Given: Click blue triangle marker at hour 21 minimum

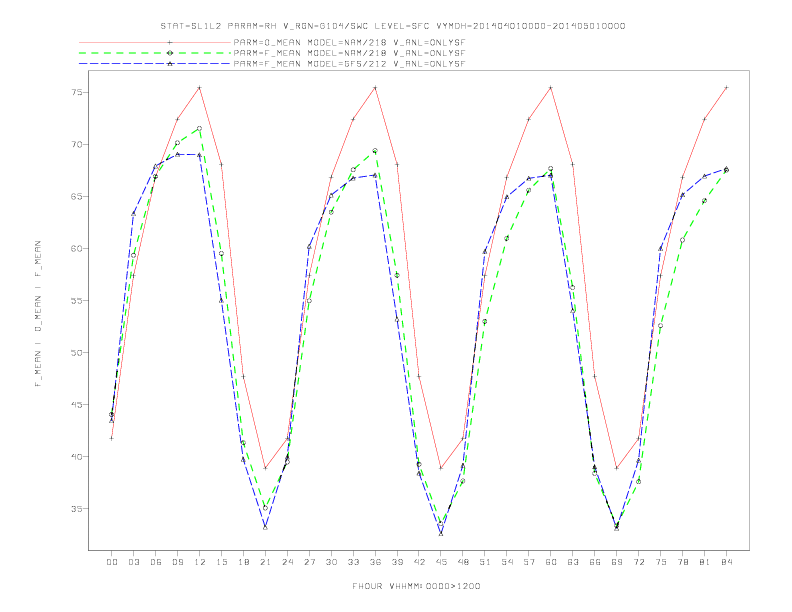Looking at the screenshot, I should (x=265, y=527).
